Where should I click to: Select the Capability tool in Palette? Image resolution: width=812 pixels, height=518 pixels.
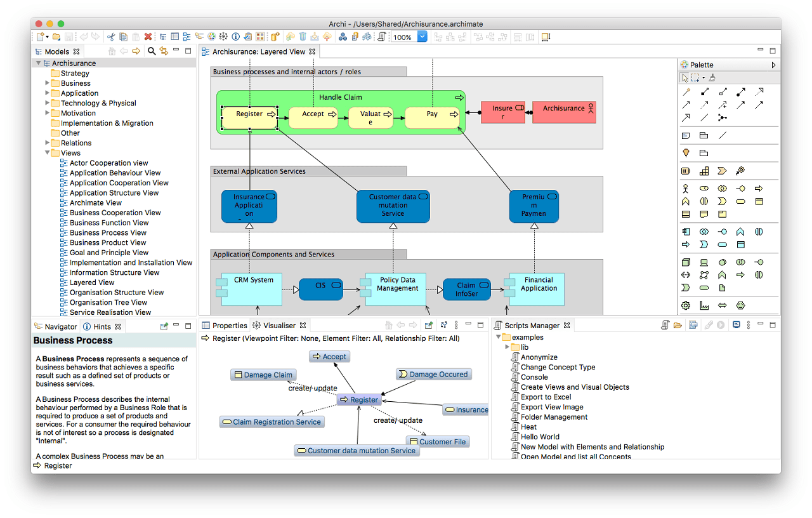[704, 171]
